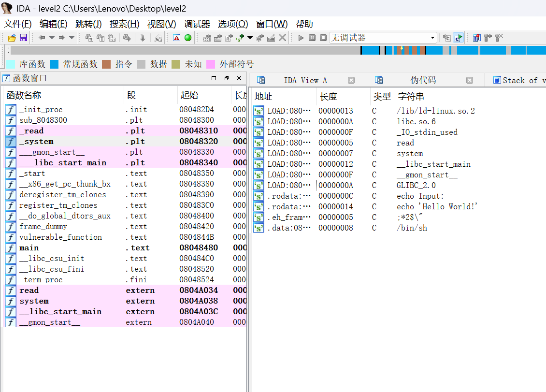Close the IDA View-A tab

351,80
